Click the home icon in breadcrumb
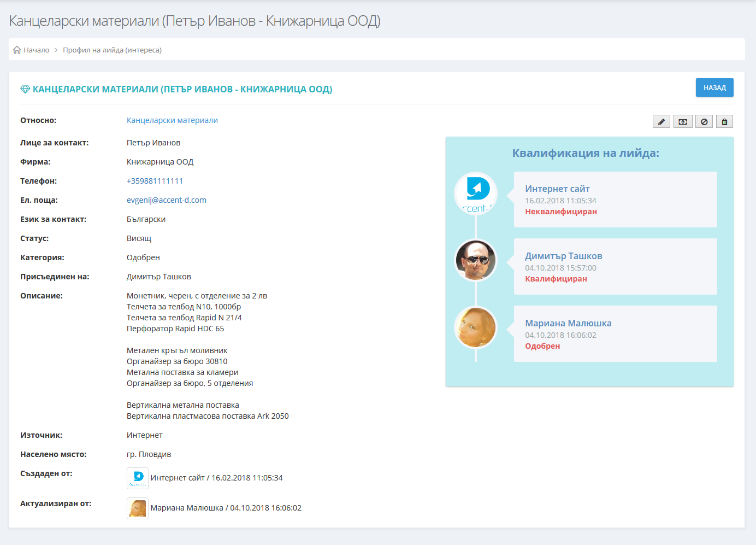756x545 pixels. (x=17, y=50)
